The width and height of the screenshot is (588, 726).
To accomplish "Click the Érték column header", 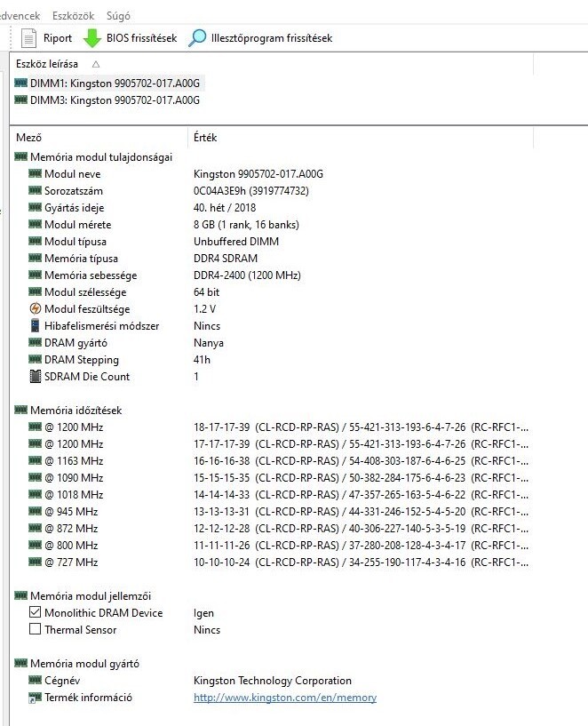I will point(205,138).
